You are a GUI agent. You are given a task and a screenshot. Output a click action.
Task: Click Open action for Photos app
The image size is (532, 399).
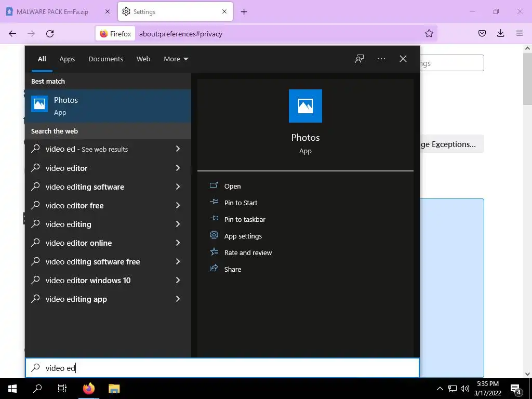coord(232,187)
